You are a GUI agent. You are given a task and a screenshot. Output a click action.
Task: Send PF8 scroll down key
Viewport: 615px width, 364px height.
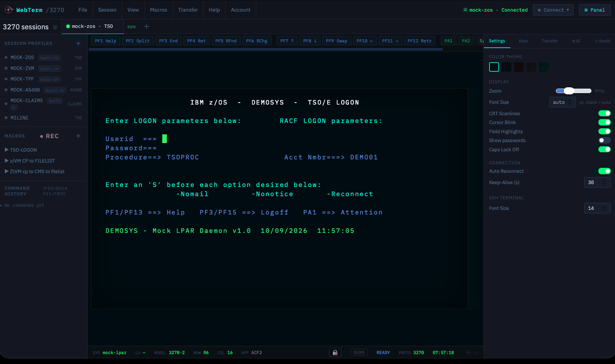310,41
